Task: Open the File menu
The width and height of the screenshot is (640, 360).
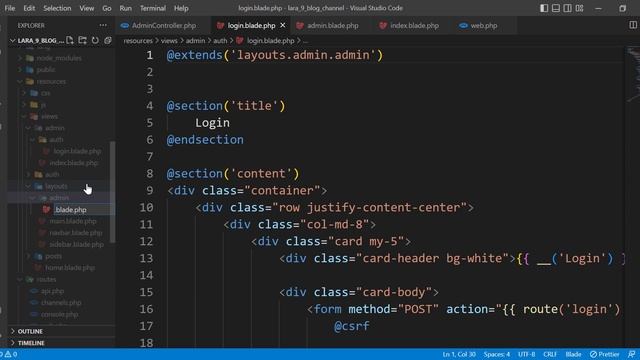Action: (x=10, y=8)
